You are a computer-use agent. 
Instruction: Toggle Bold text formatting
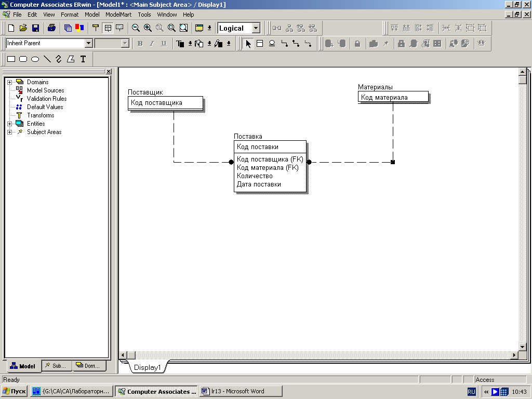point(140,44)
